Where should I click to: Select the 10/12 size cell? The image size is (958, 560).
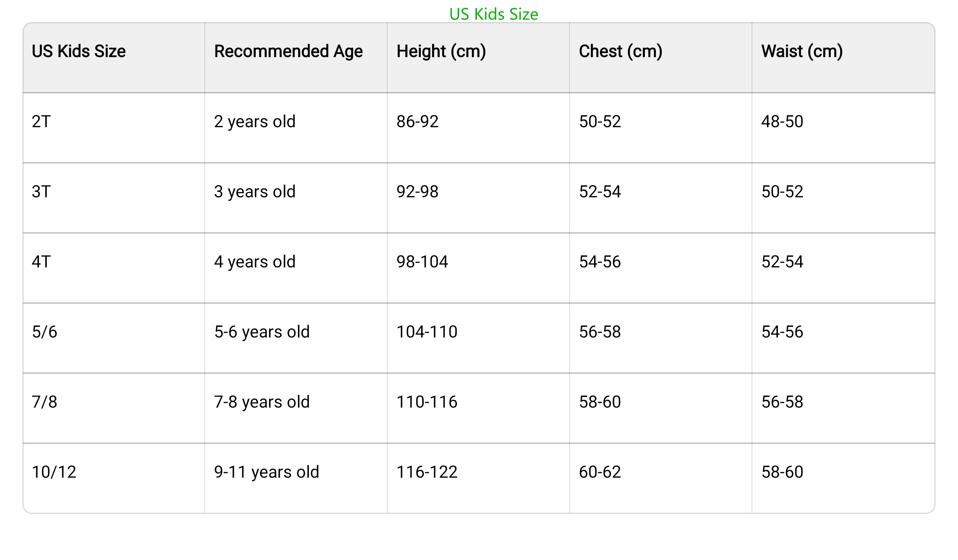[x=114, y=478]
